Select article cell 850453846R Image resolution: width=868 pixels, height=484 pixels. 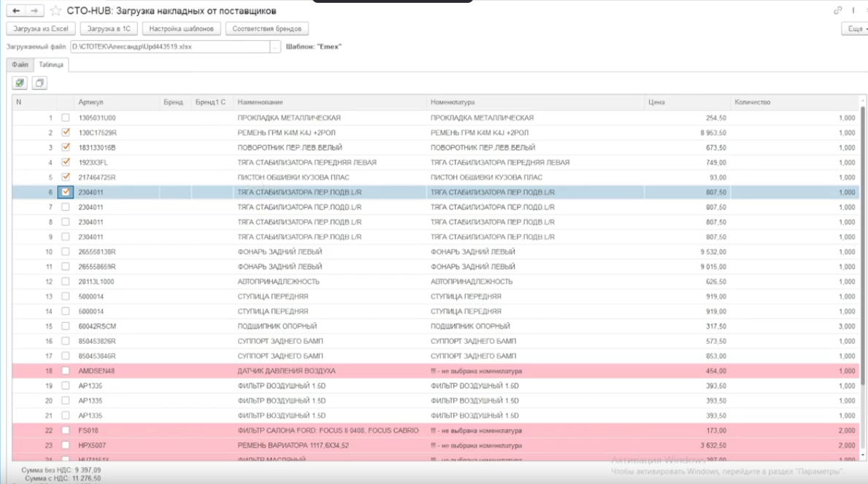[x=117, y=356]
